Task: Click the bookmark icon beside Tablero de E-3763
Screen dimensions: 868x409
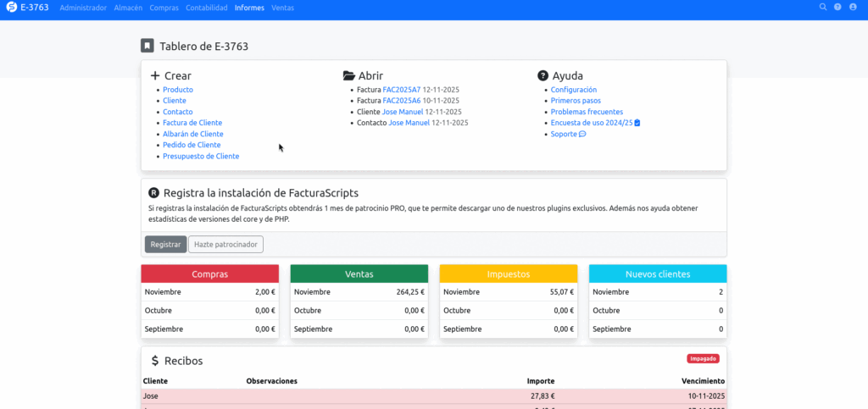Action: click(147, 46)
